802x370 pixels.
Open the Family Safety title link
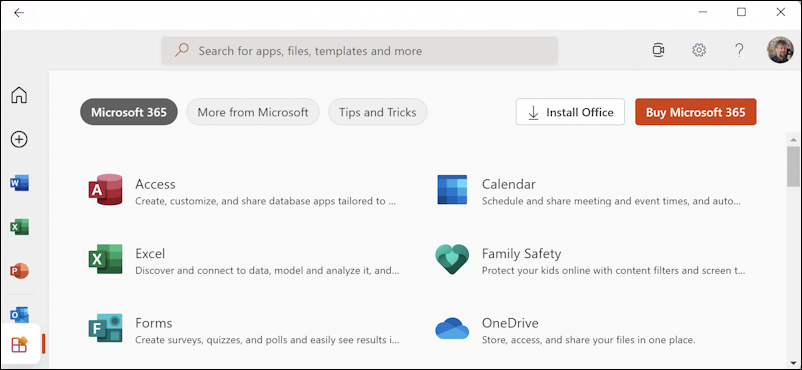521,253
